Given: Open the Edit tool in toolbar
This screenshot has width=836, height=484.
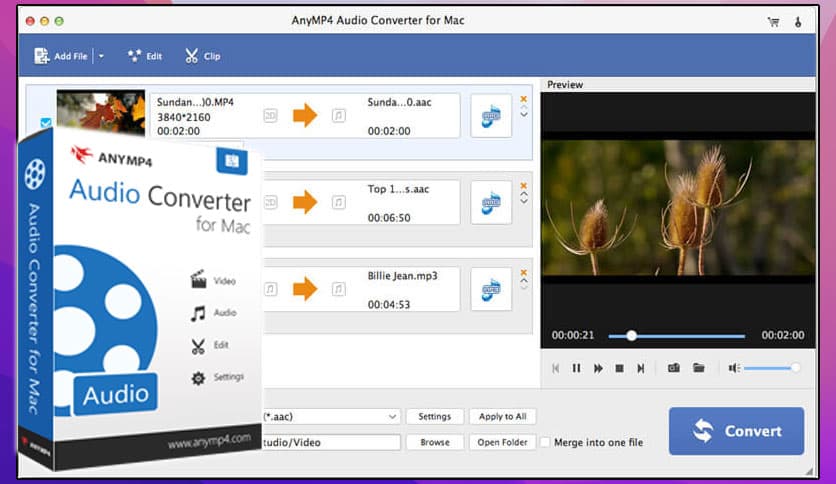Looking at the screenshot, I should [x=144, y=56].
